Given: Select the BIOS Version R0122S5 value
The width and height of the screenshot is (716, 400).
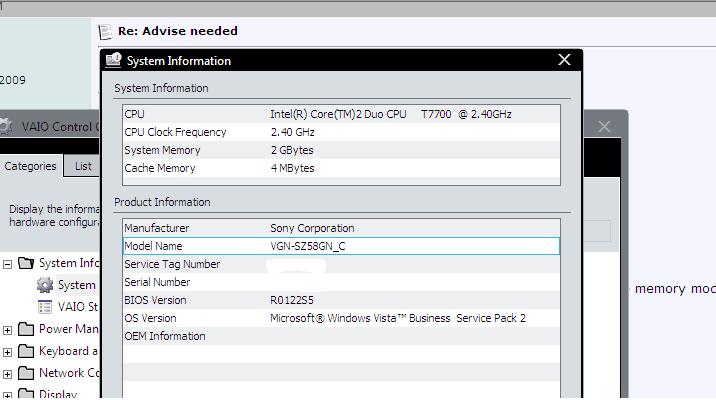Looking at the screenshot, I should [292, 300].
